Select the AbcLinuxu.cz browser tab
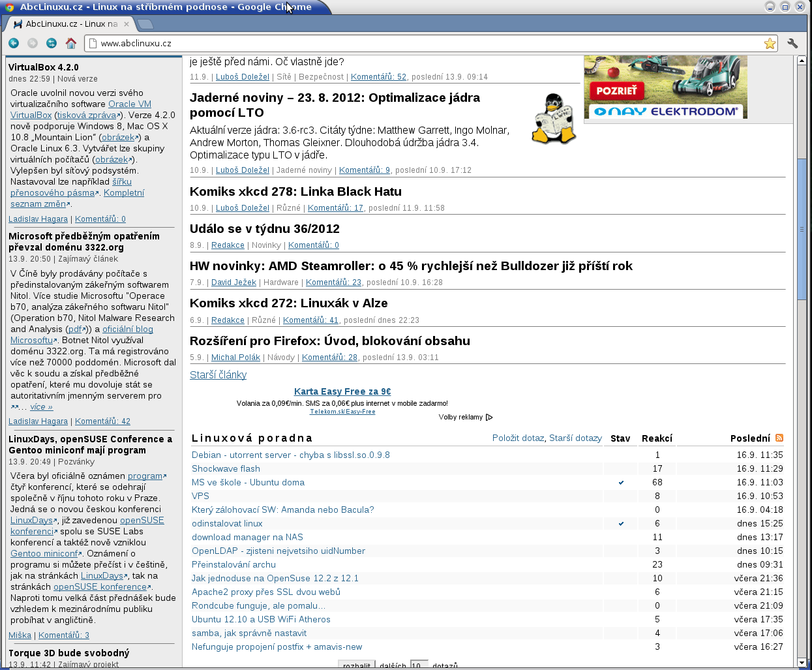812x670 pixels. 70,24
